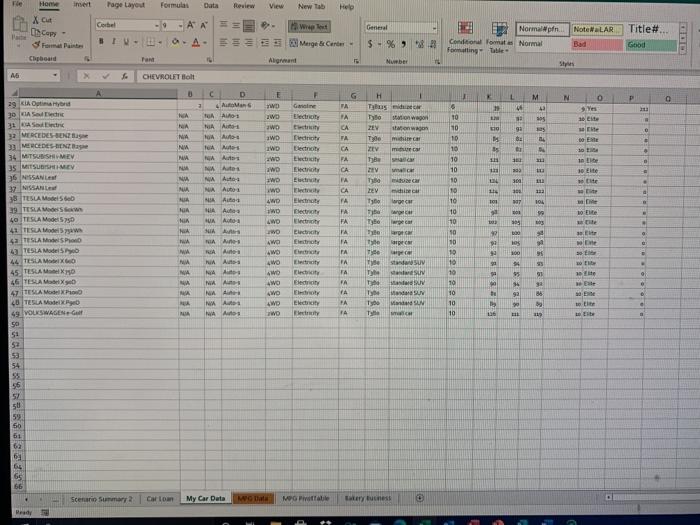Open Conditional Formatting menu

pos(465,38)
